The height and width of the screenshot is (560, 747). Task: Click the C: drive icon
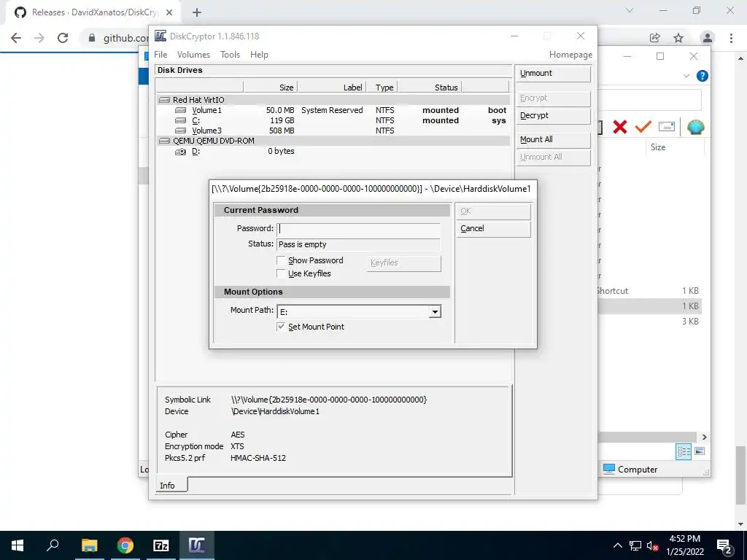click(x=181, y=120)
